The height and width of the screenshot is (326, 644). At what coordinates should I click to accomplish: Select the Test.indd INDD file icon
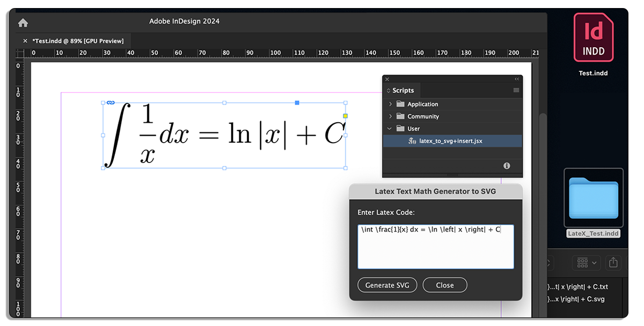click(593, 38)
